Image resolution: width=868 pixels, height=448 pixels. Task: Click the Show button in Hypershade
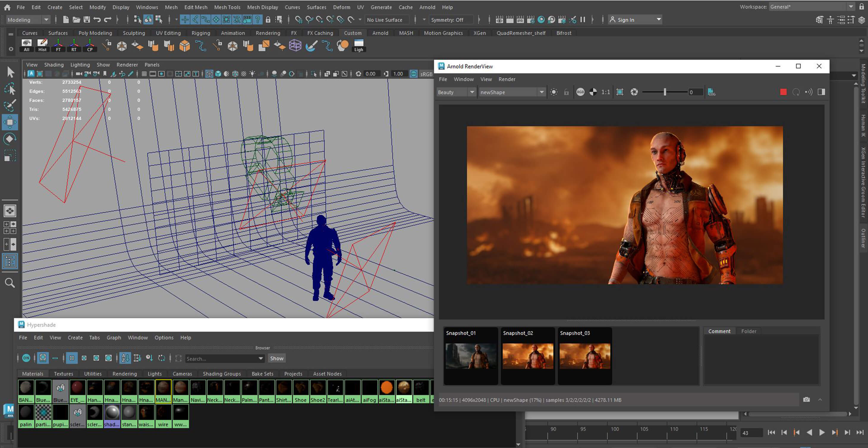tap(277, 358)
